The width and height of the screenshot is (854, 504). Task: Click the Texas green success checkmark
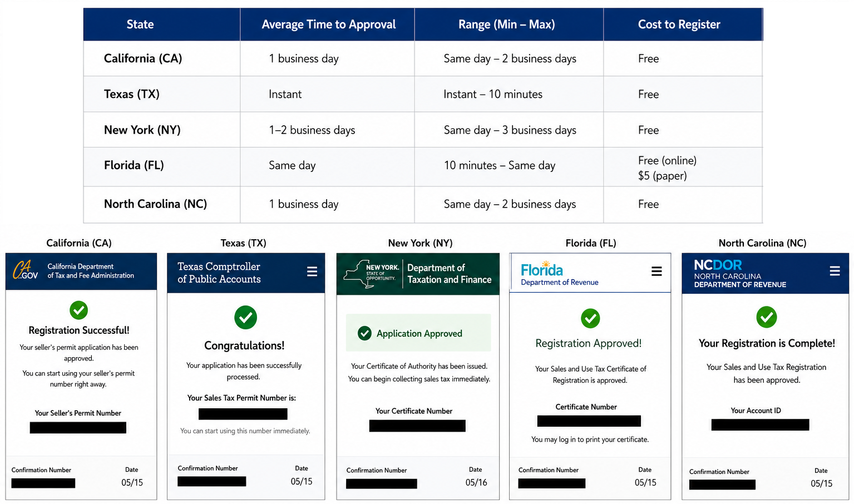click(245, 317)
